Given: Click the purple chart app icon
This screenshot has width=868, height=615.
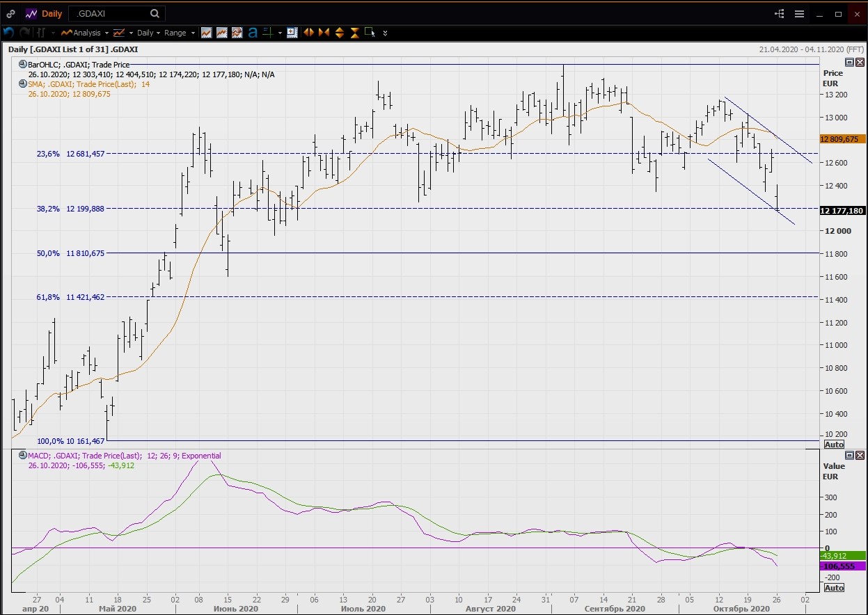Looking at the screenshot, I should coord(31,13).
